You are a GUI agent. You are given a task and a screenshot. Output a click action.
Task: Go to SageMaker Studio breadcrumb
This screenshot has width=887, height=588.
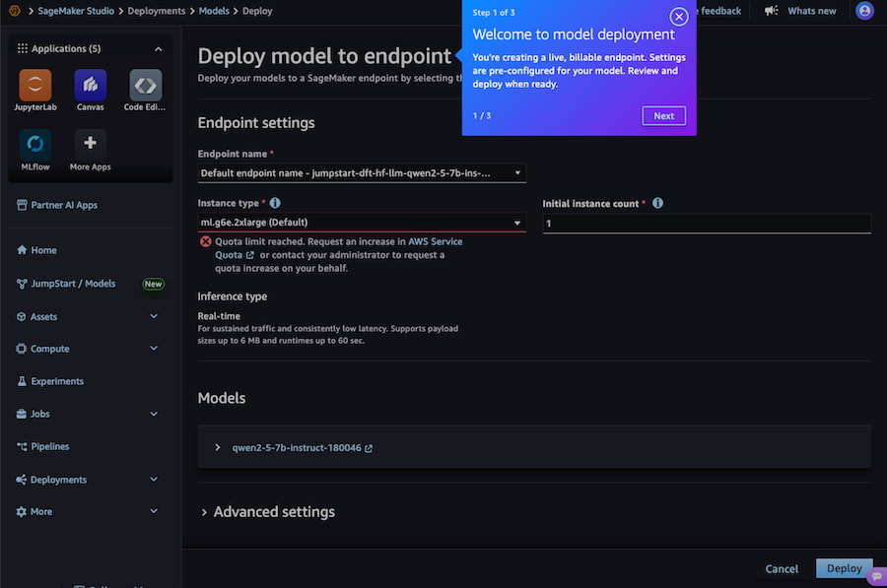click(x=76, y=11)
